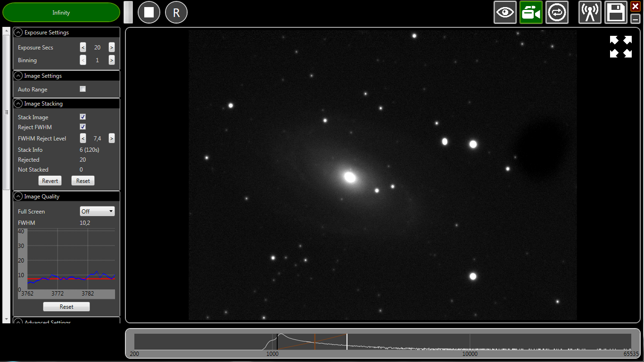Image resolution: width=644 pixels, height=362 pixels.
Task: Click the graph x-axis label 3772
Action: click(x=58, y=294)
